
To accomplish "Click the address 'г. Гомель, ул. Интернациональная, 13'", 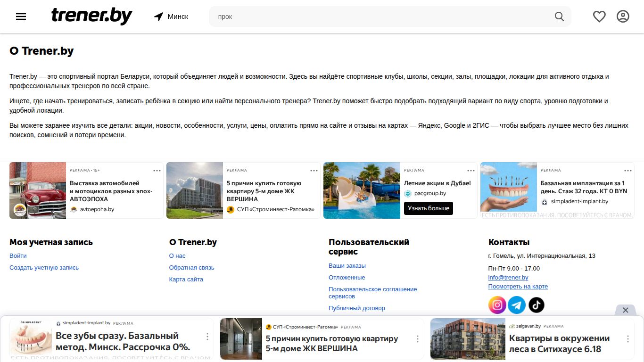I will point(542,256).
